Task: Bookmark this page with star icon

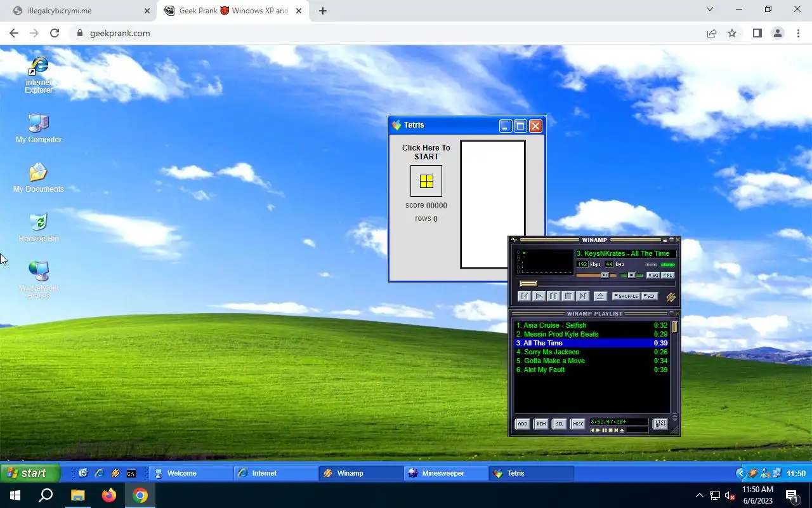Action: (x=732, y=33)
